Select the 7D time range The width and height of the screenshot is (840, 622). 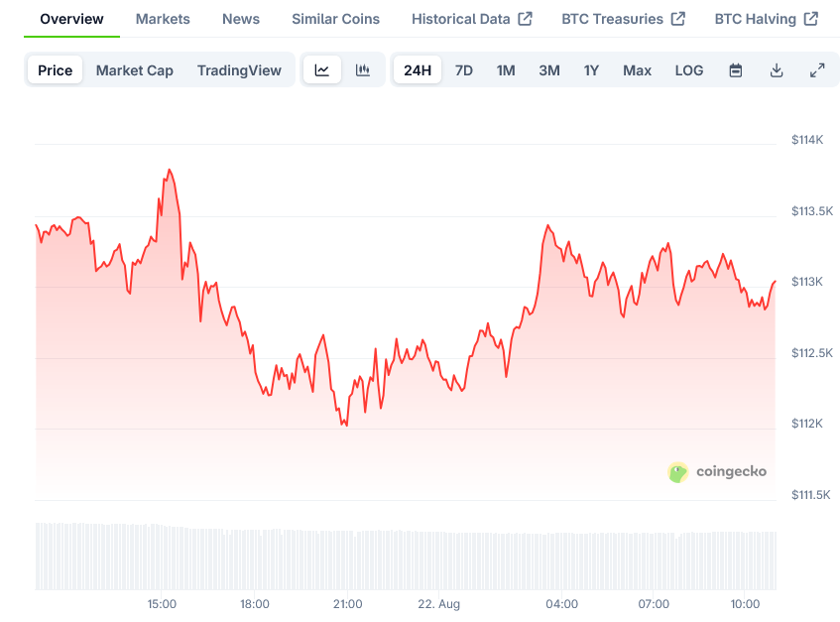tap(464, 70)
